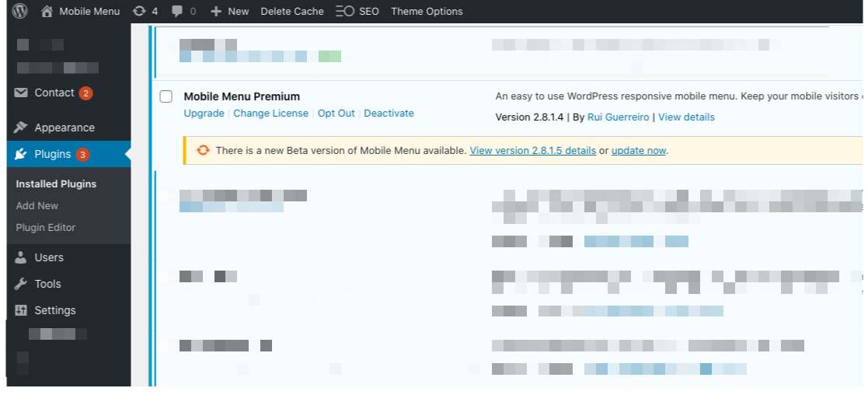
Task: Open the Plugin Editor submenu item
Action: click(45, 228)
